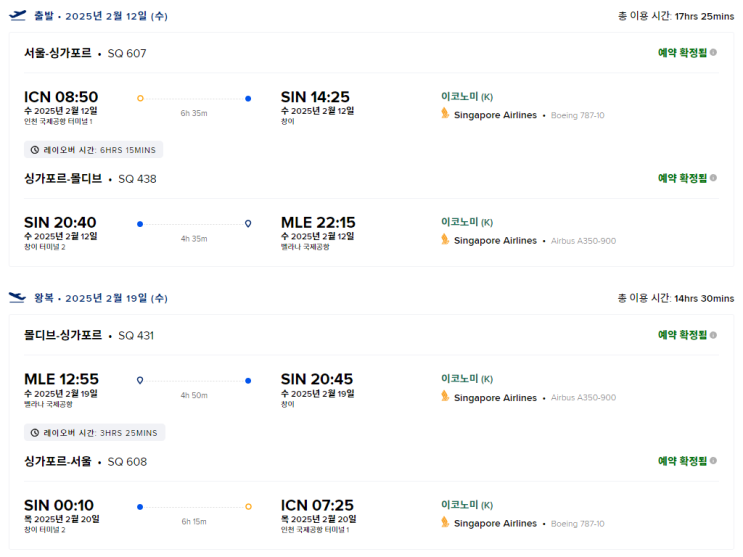Click the info dot next to SQ 438 예약 확정됨

coord(713,178)
